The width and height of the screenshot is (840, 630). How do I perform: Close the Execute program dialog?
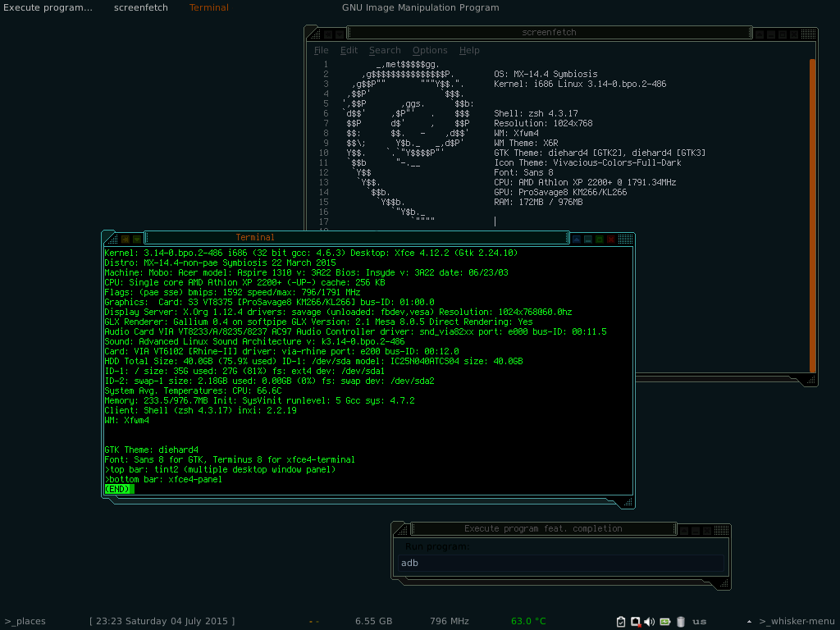pos(707,531)
